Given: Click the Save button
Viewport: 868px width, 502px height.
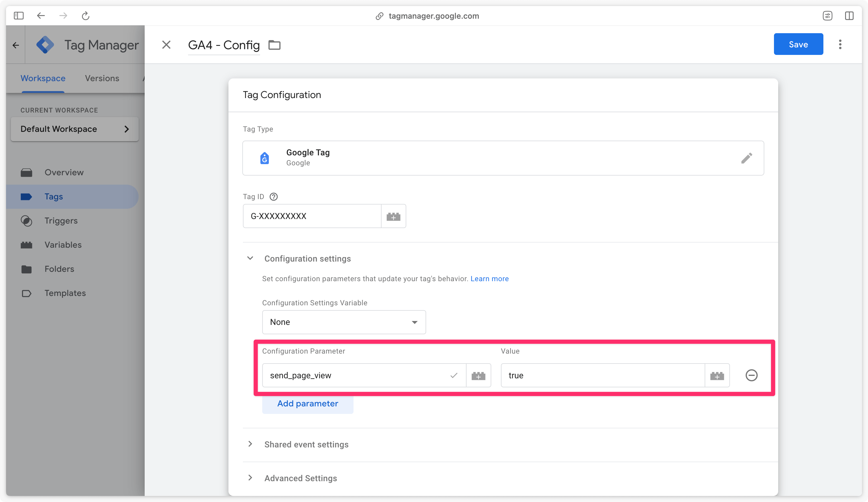Looking at the screenshot, I should [x=799, y=44].
